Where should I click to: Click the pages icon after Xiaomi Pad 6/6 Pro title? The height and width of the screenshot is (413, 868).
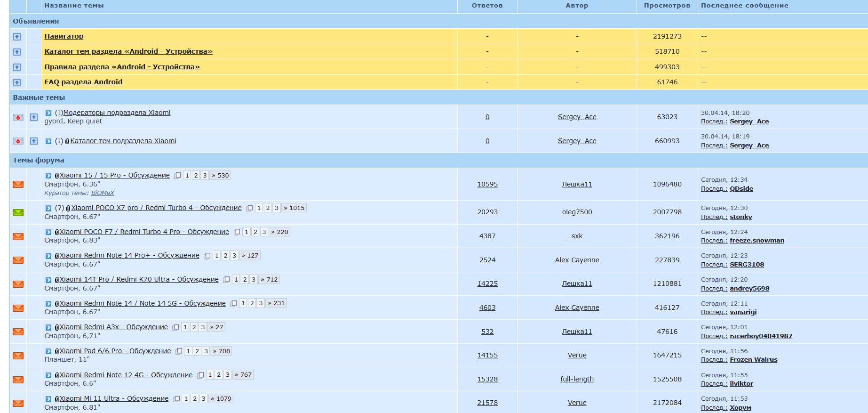[179, 351]
